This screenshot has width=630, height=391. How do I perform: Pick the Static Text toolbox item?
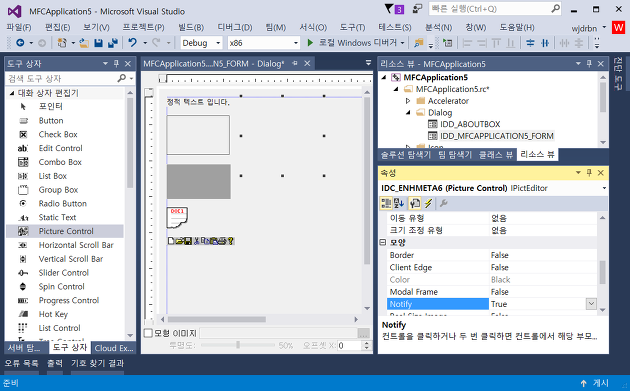pyautogui.click(x=57, y=217)
